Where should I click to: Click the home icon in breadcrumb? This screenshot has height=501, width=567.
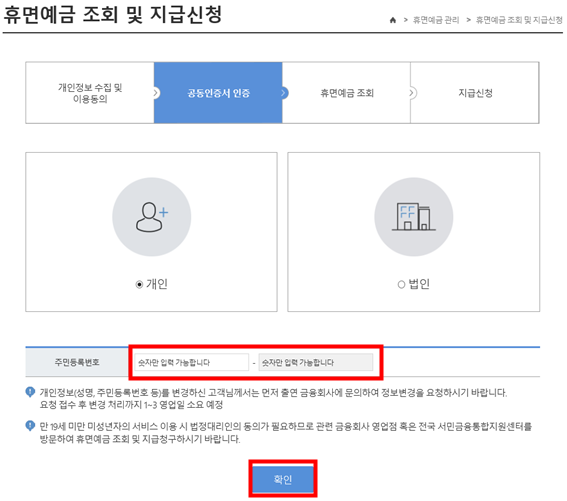point(393,20)
